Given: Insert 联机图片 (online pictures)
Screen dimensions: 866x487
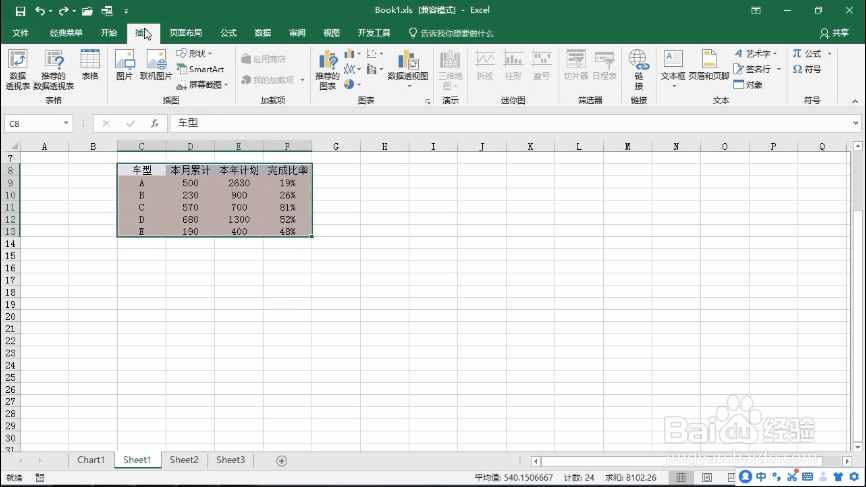Looking at the screenshot, I should coord(156,65).
